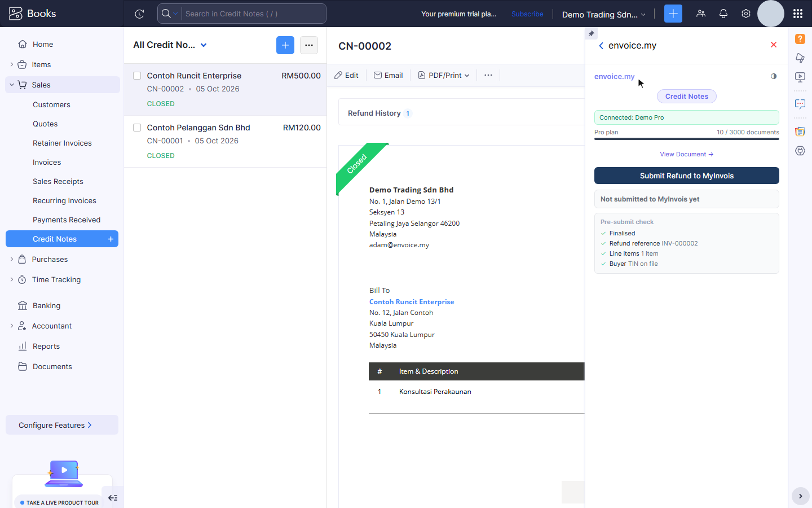Open the chat bubble icon in right rail
This screenshot has height=508, width=812.
800,104
